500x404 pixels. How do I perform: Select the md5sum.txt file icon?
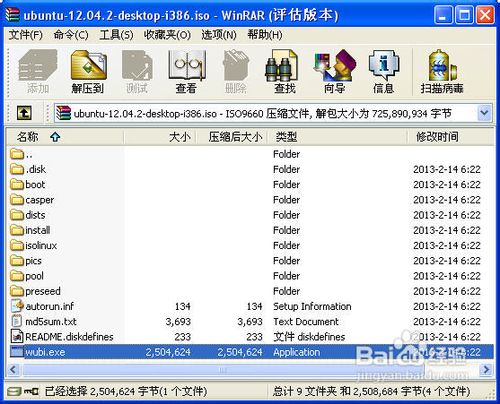pyautogui.click(x=17, y=321)
